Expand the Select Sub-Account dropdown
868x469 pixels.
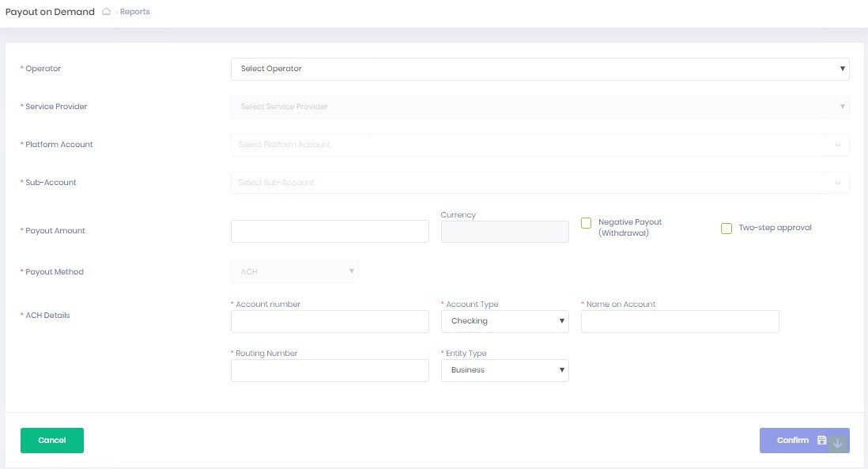[540, 183]
